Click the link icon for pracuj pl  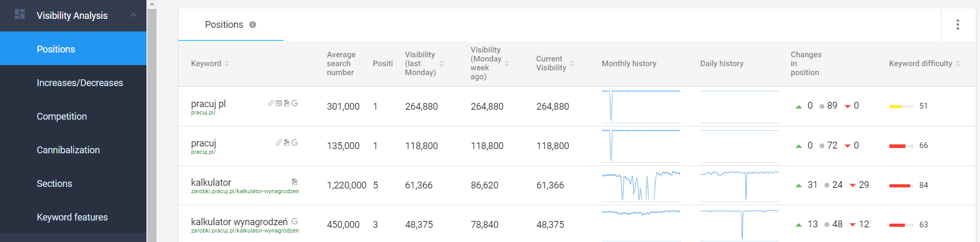[x=271, y=103]
